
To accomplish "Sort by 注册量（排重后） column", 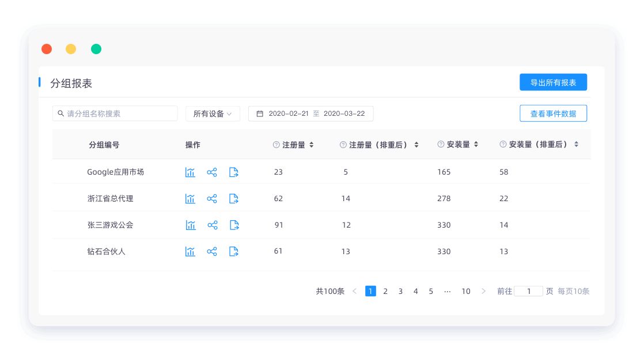I will (x=416, y=145).
